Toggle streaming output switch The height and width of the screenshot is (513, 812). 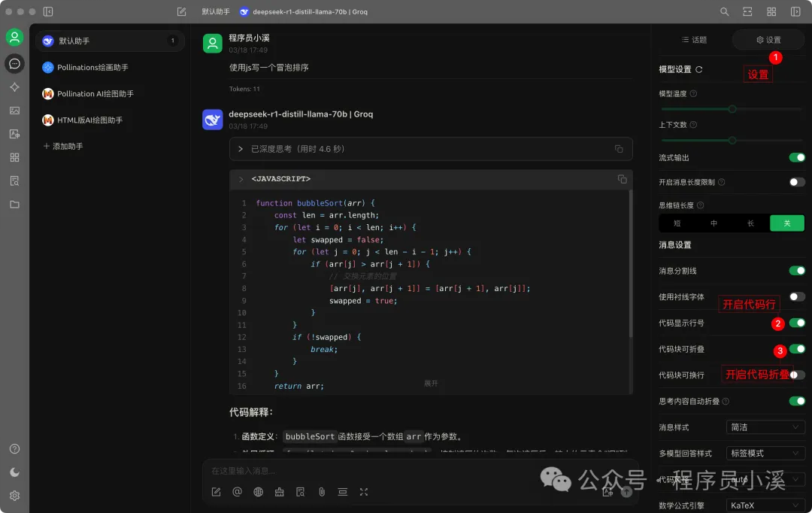click(x=797, y=157)
